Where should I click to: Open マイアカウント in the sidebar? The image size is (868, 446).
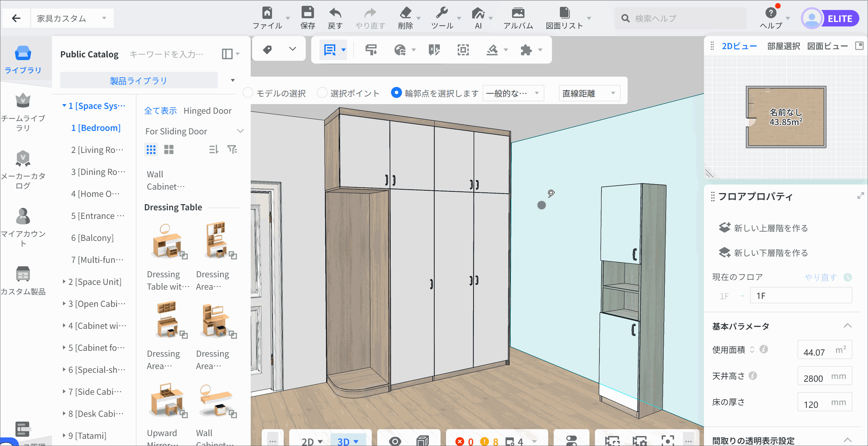pyautogui.click(x=23, y=228)
